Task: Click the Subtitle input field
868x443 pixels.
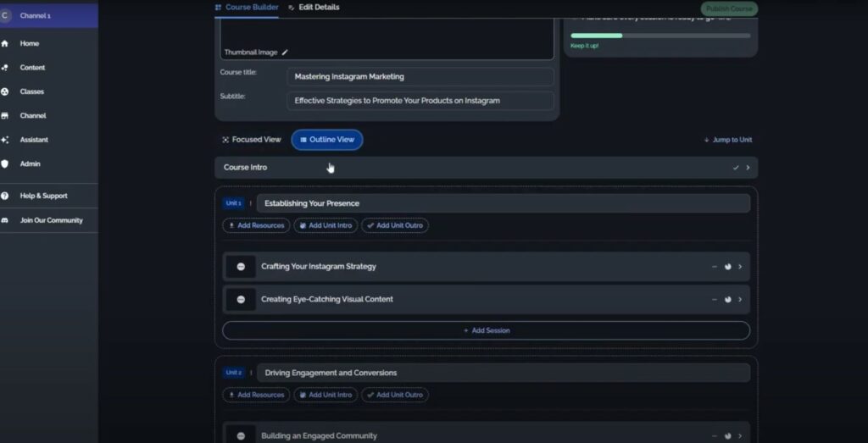Action: pos(420,101)
